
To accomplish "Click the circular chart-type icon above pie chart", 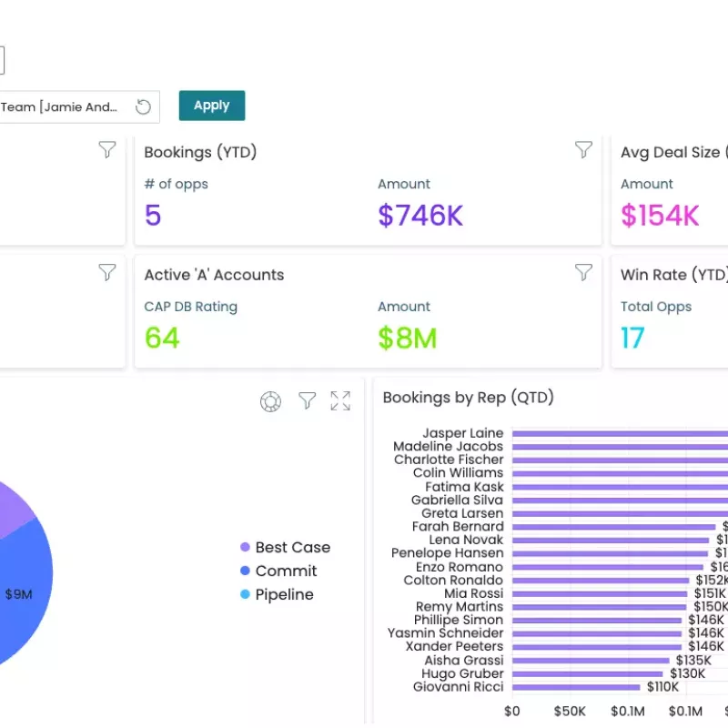I will (x=270, y=402).
